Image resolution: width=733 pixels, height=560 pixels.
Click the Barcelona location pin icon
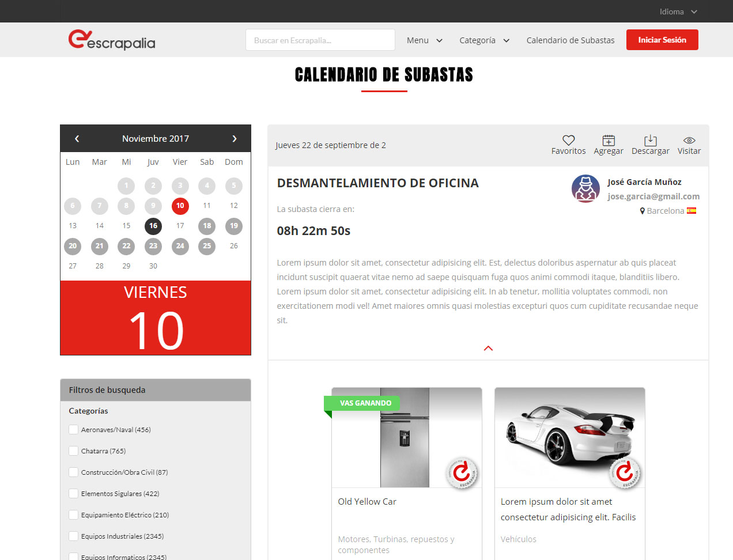[643, 211]
